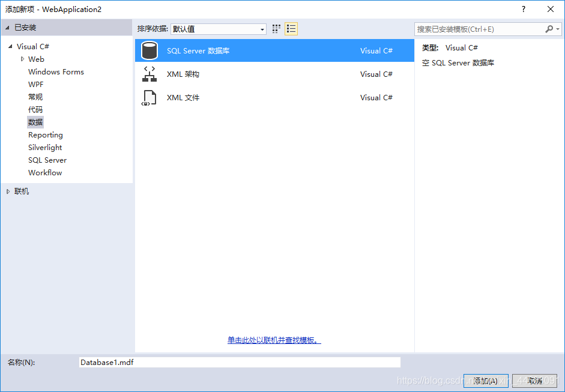
Task: Choose the XML 架构 template
Action: tap(274, 74)
